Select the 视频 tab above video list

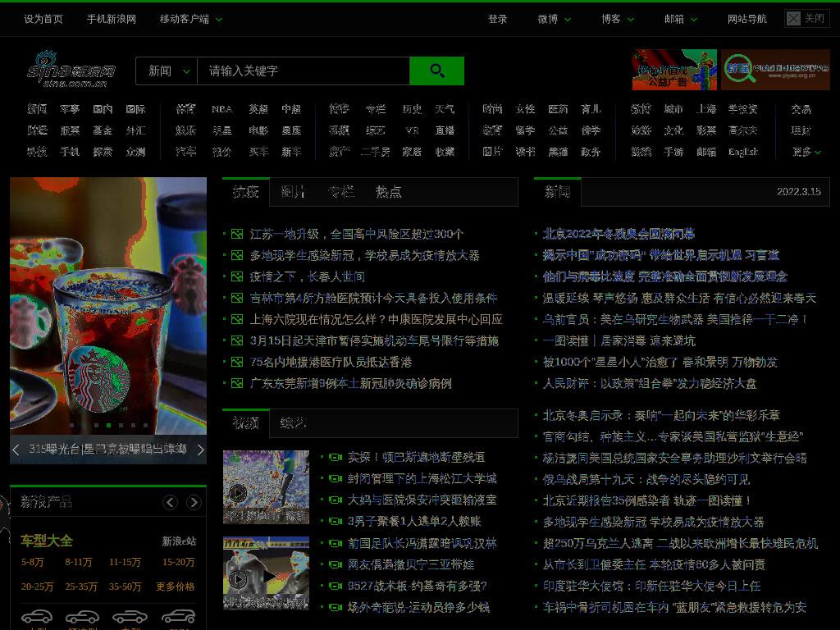coord(246,423)
